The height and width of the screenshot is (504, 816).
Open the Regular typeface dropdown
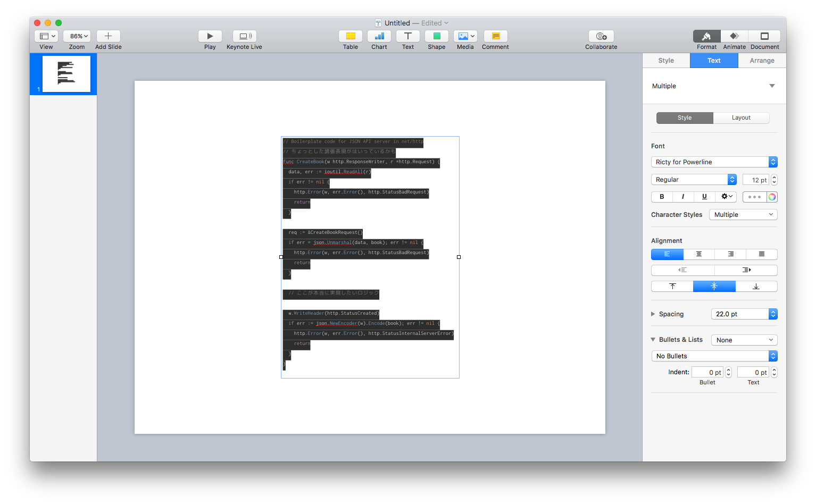coord(694,180)
